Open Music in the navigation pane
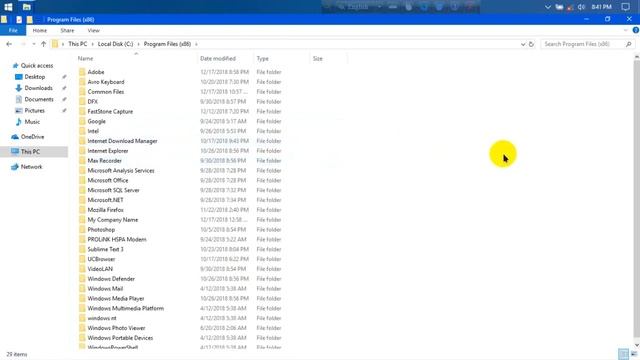This screenshot has height=360, width=640. pyautogui.click(x=32, y=122)
